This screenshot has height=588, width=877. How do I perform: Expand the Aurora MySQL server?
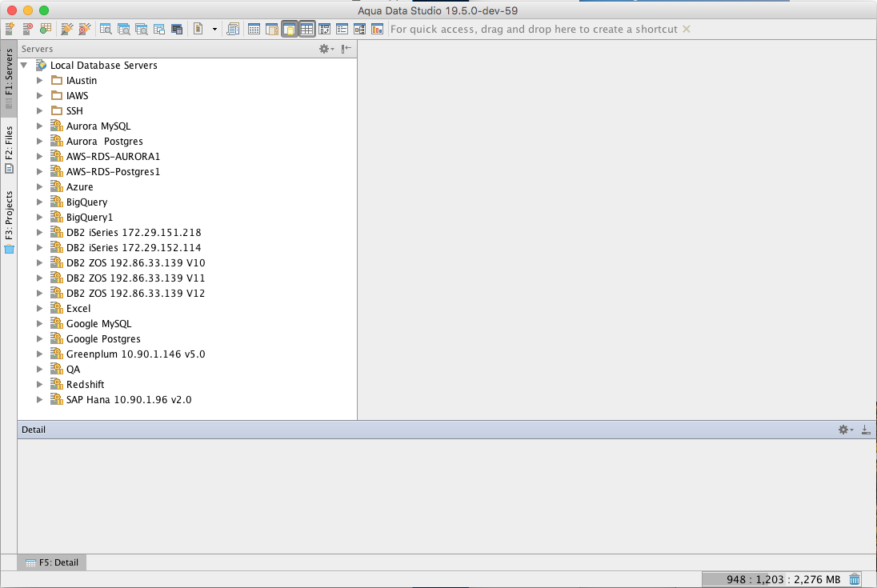(x=40, y=126)
